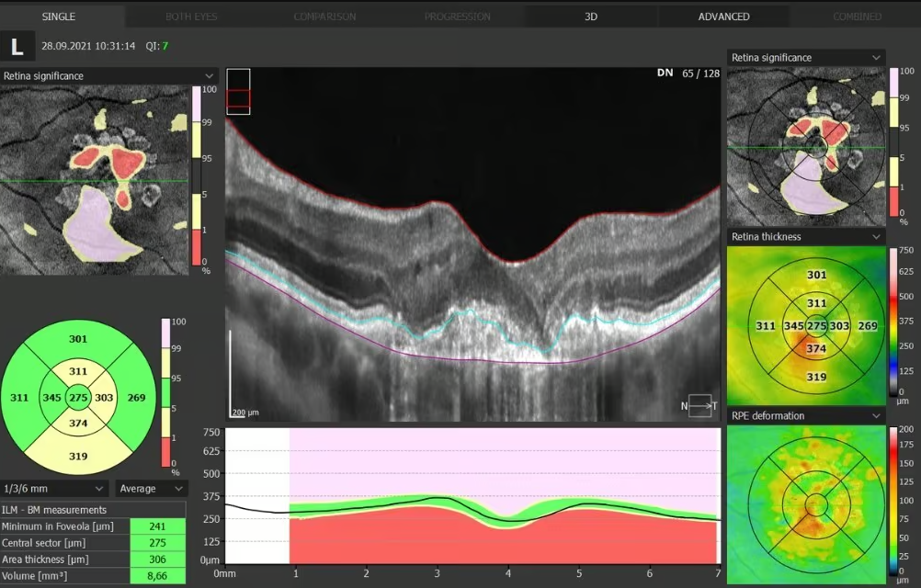Image resolution: width=921 pixels, height=588 pixels.
Task: Open the COMPARISON tab
Action: [x=324, y=17]
